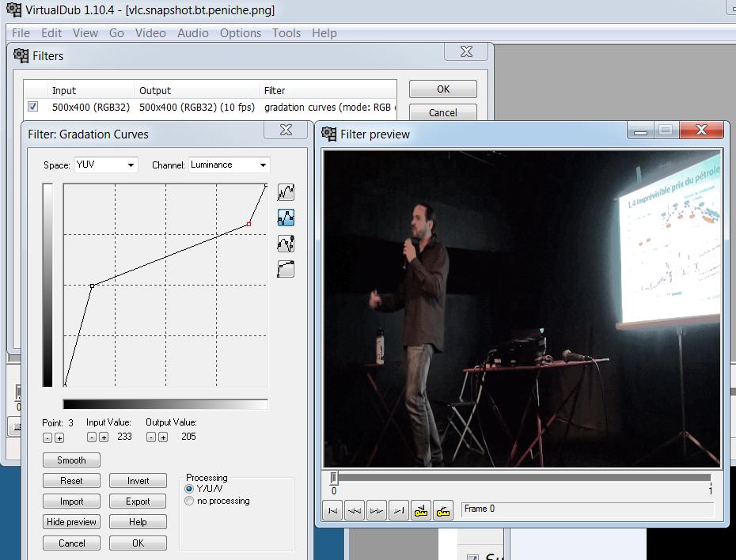Image resolution: width=736 pixels, height=560 pixels.
Task: Step back one frame in preview
Action: pos(355,511)
